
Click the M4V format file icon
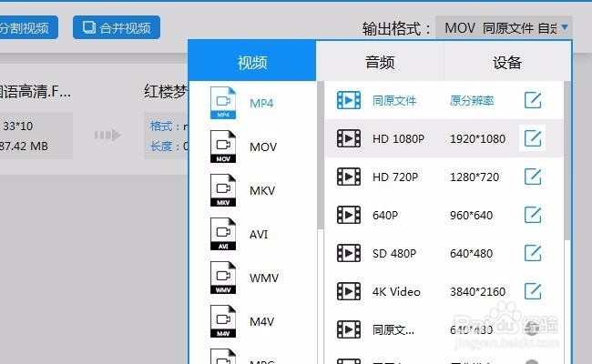tap(223, 322)
